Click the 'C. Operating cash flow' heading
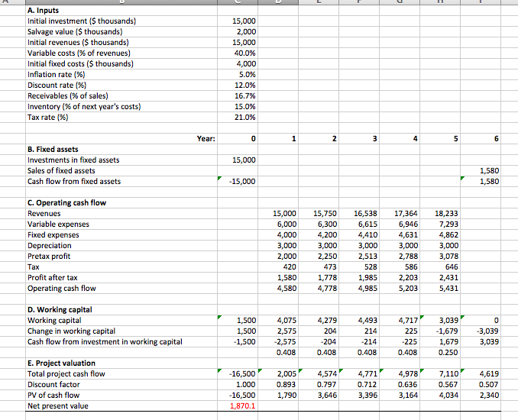Viewport: 518px width, 420px height. pos(66,202)
